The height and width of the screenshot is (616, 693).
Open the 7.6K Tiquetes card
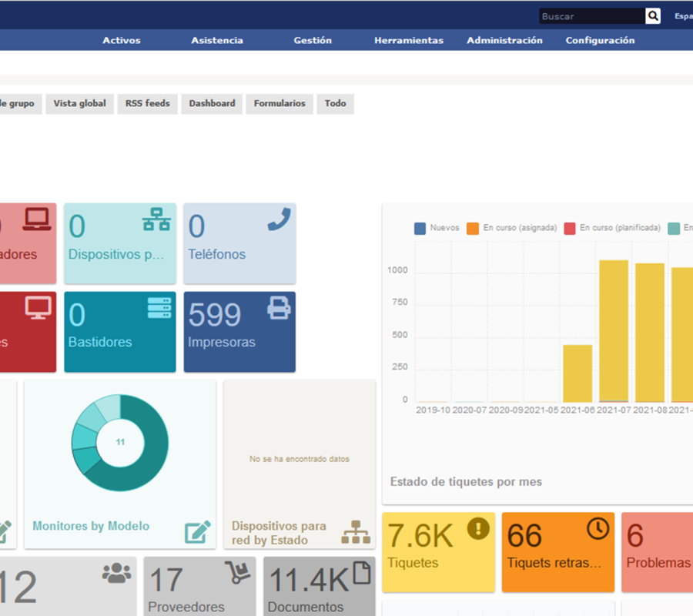coord(438,552)
